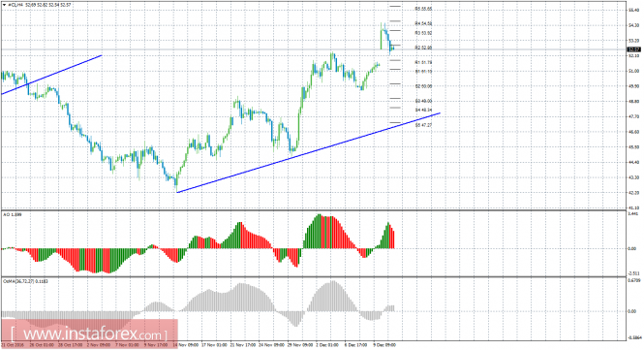Click the chart menu triangle beside #CL,H4

5,5
